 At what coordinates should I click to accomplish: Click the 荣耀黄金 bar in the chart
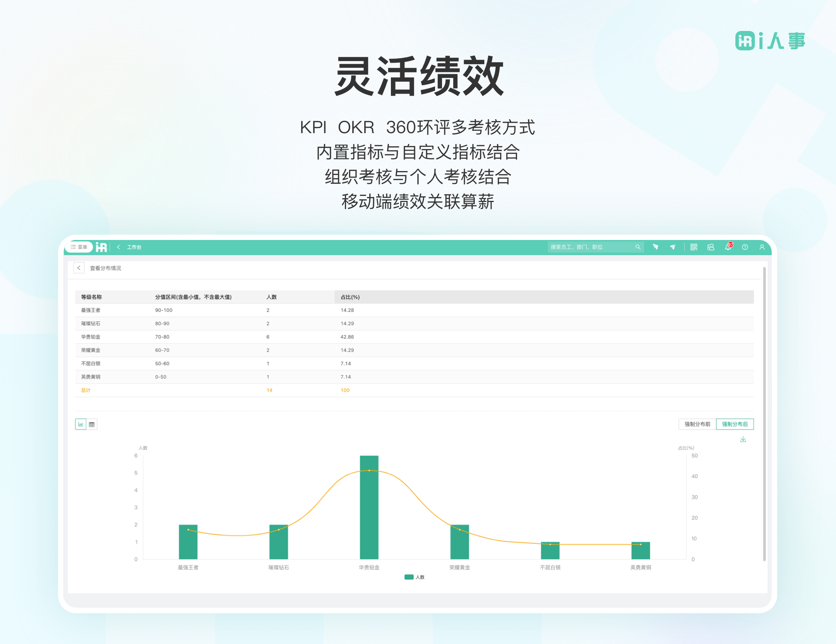pyautogui.click(x=460, y=542)
